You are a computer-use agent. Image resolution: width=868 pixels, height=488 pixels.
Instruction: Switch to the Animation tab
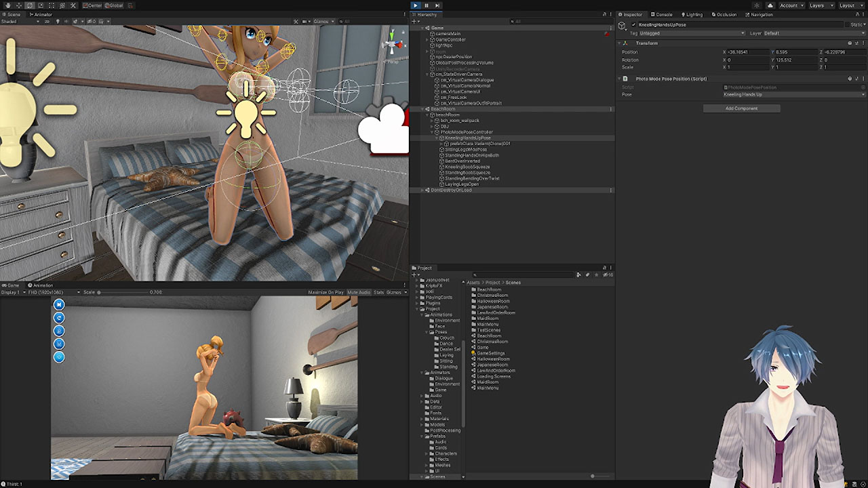click(40, 285)
